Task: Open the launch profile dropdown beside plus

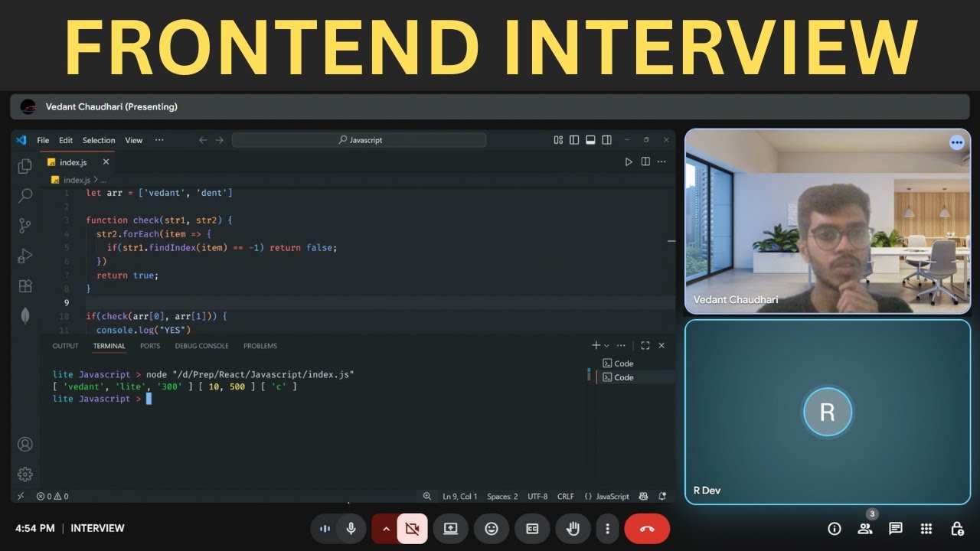Action: point(607,346)
